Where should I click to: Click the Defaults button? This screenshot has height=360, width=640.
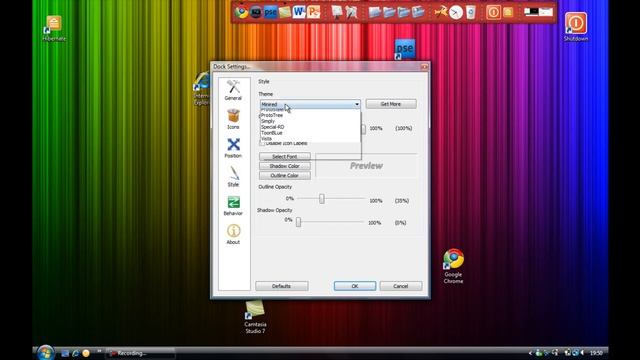pyautogui.click(x=282, y=286)
